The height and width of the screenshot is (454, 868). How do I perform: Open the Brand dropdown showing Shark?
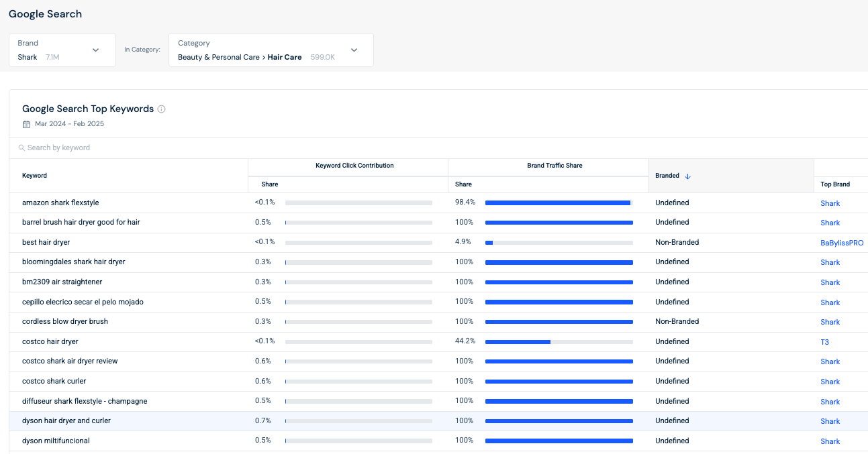pyautogui.click(x=62, y=50)
